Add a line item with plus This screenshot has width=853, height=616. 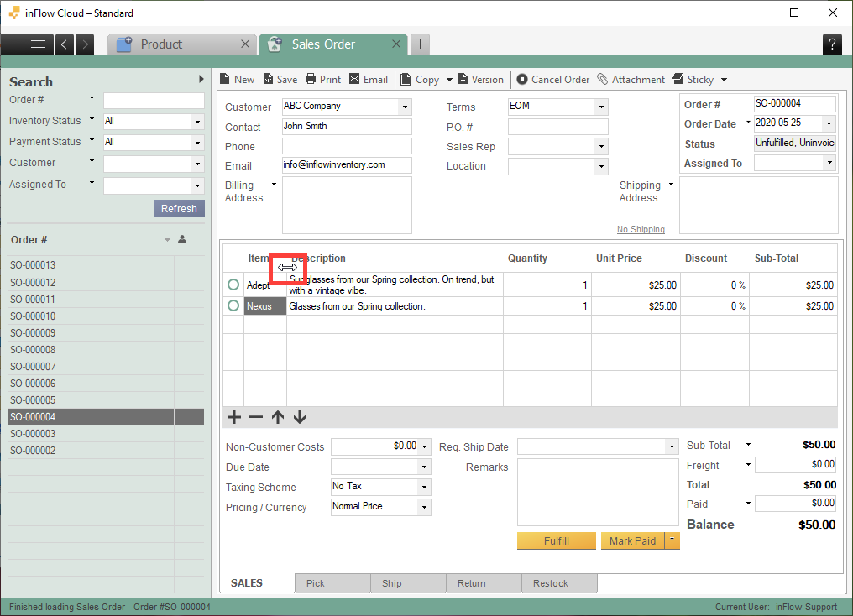coord(234,417)
